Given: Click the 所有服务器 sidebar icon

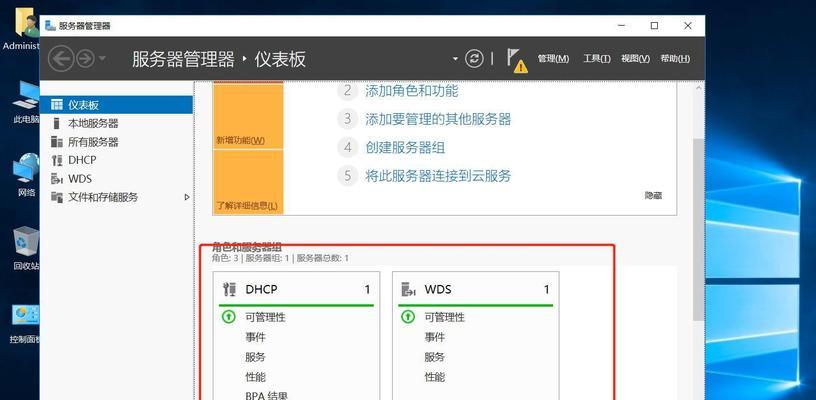Looking at the screenshot, I should [x=57, y=141].
